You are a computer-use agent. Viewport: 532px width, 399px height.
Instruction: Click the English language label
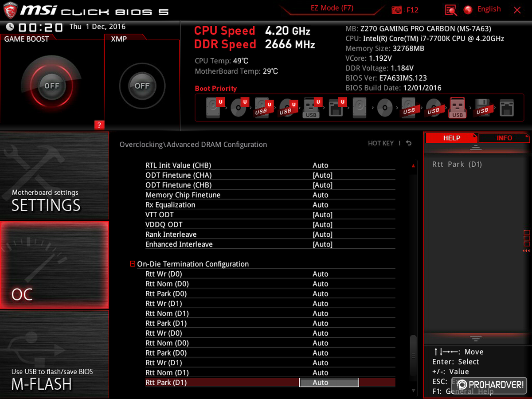coord(489,9)
